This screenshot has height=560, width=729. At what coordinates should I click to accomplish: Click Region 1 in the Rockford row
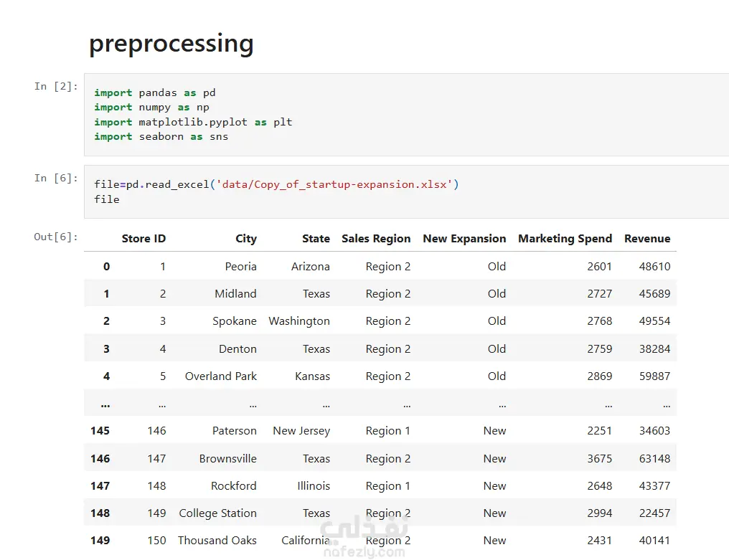pos(388,485)
